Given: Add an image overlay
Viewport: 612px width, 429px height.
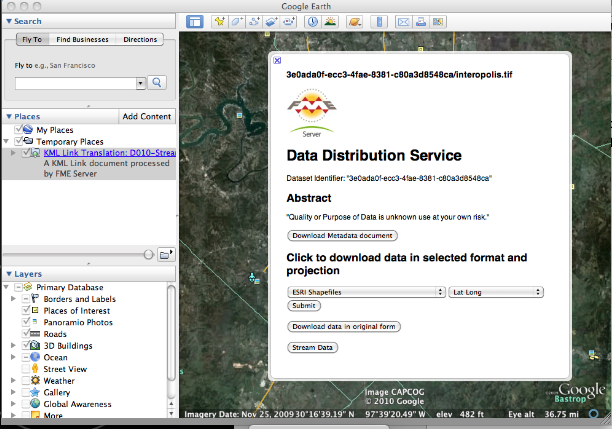Looking at the screenshot, I should point(271,21).
